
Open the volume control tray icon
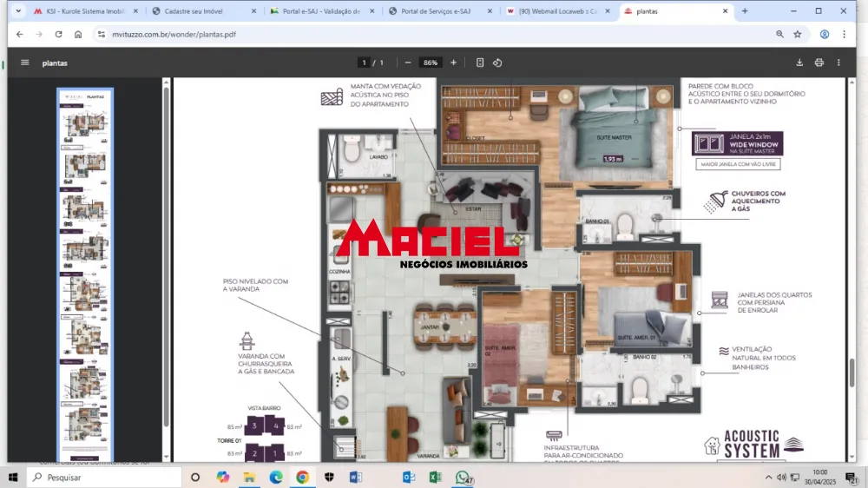pos(781,477)
